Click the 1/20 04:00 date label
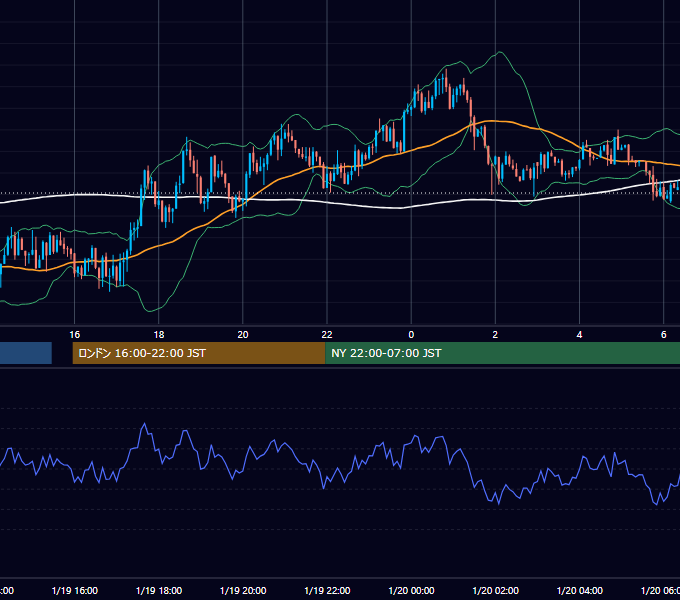Viewport: 680px width, 600px height. click(579, 590)
